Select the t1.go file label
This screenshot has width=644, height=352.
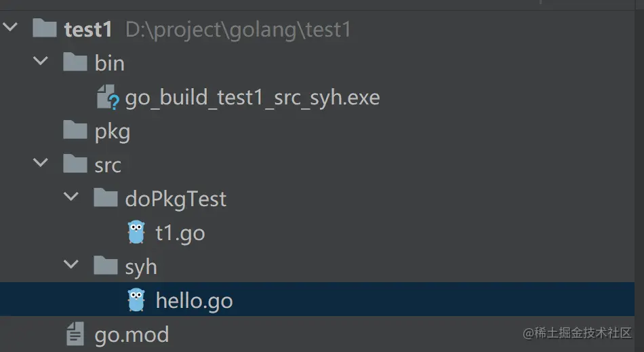coord(180,233)
